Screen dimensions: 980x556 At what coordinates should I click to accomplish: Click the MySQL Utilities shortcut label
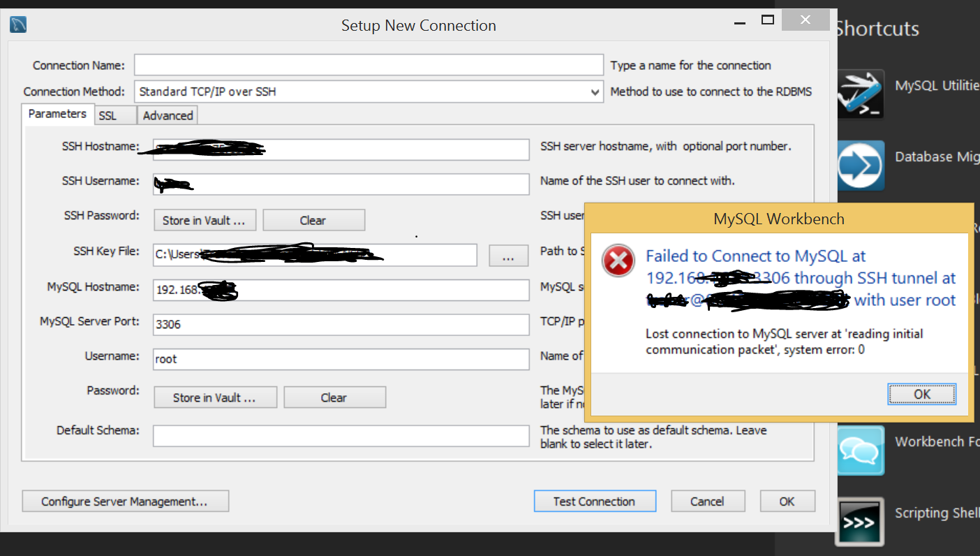pos(937,86)
